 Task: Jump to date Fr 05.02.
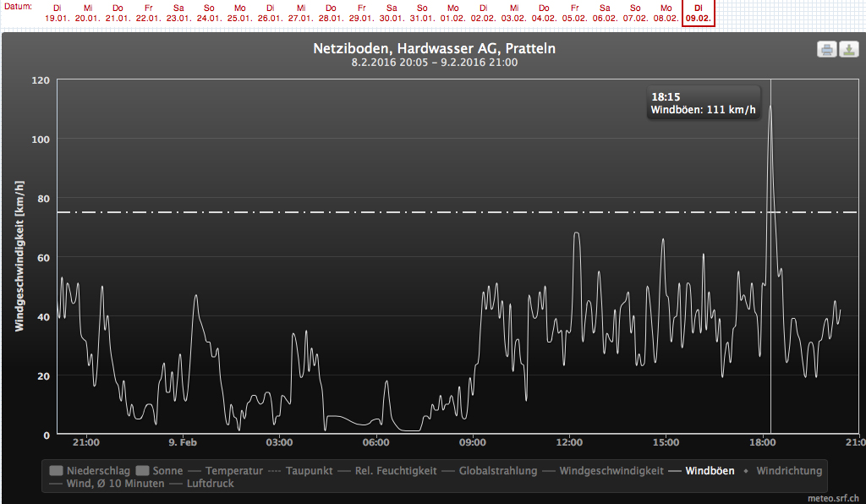pos(575,13)
